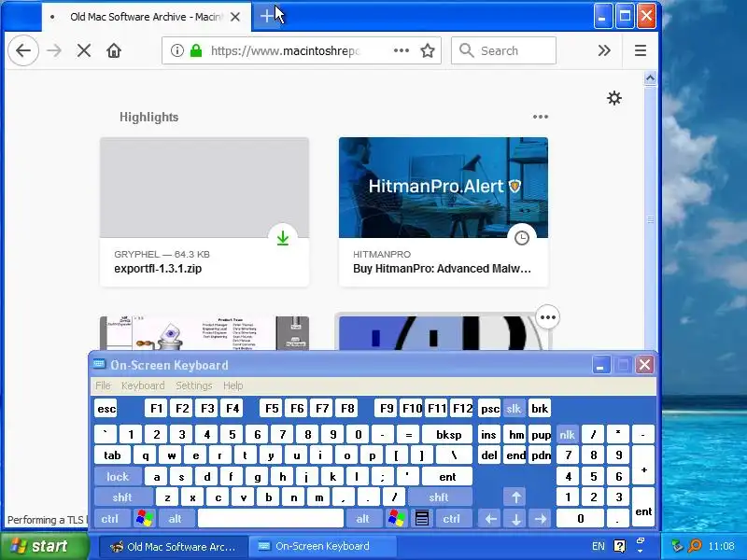The height and width of the screenshot is (560, 747).
Task: Click the EN language indicator in taskbar
Action: point(599,546)
